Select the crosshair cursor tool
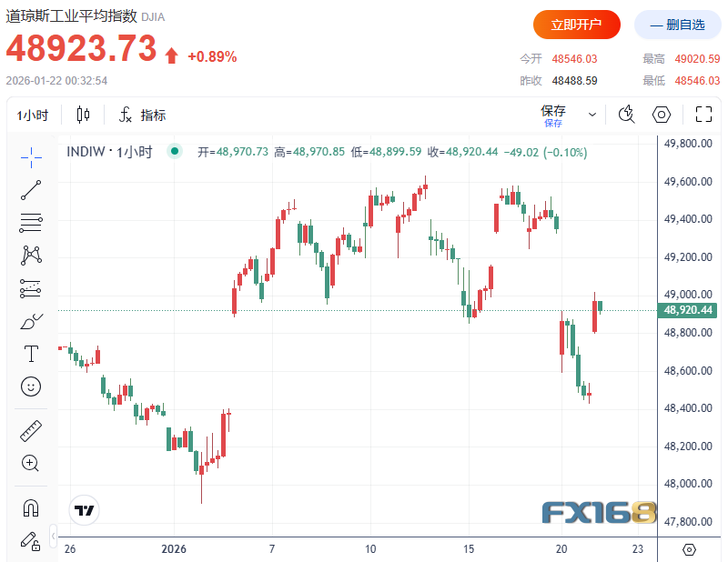This screenshot has width=728, height=562. [x=31, y=156]
